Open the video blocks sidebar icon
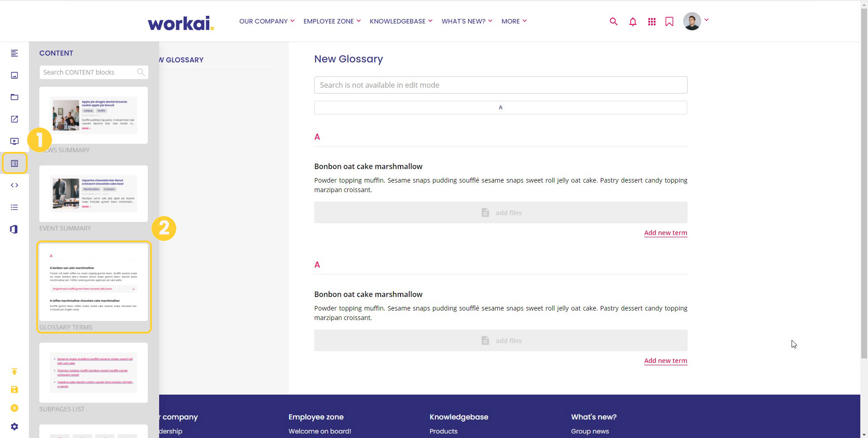868x438 pixels. [14, 141]
